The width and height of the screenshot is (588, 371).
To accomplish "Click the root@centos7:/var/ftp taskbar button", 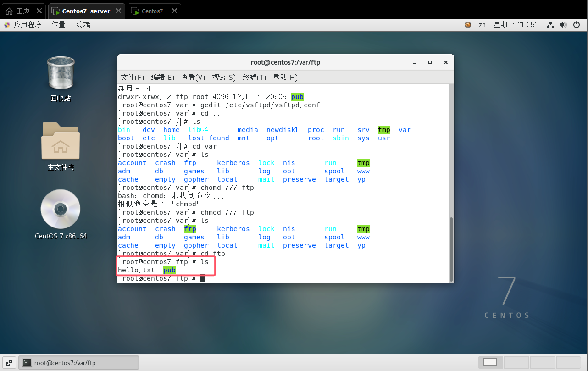I will [78, 363].
